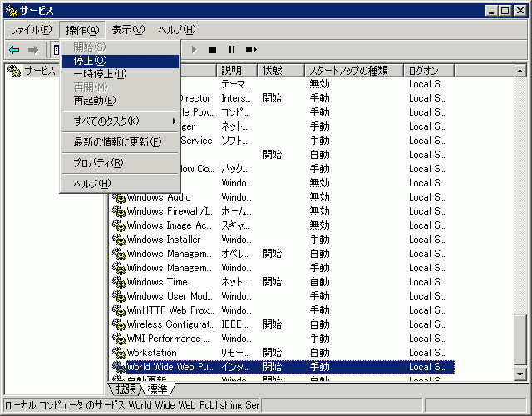Click the WinHTTP Web Prox... service icon
532x416 pixels.
[119, 310]
